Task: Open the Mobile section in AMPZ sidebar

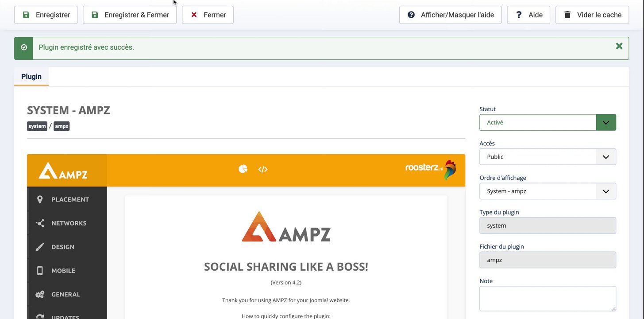Action: (67, 271)
